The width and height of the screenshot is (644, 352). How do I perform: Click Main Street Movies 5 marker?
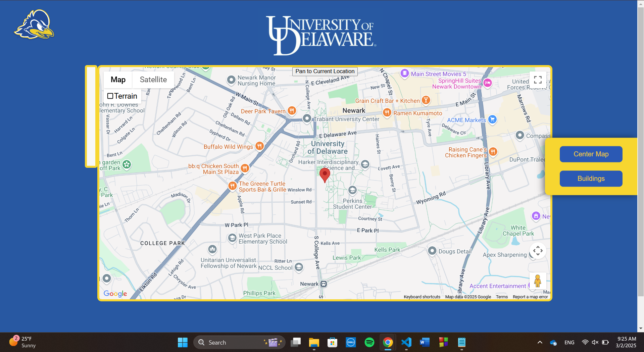pos(405,73)
